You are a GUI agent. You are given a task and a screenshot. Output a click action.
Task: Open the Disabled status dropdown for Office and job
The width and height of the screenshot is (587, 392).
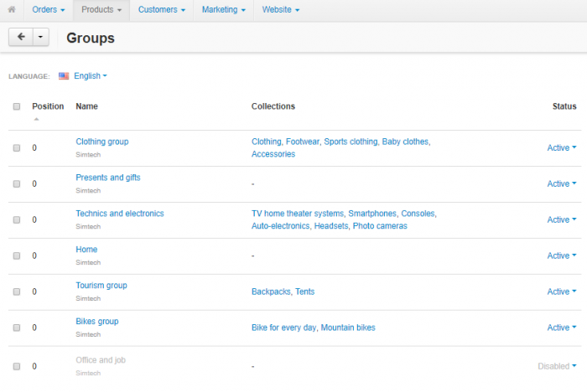557,366
